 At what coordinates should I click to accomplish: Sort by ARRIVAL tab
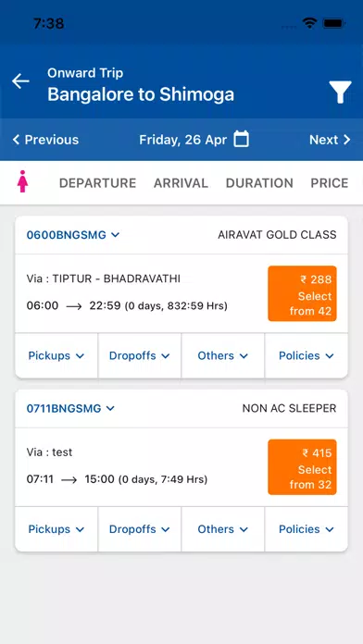tap(181, 183)
